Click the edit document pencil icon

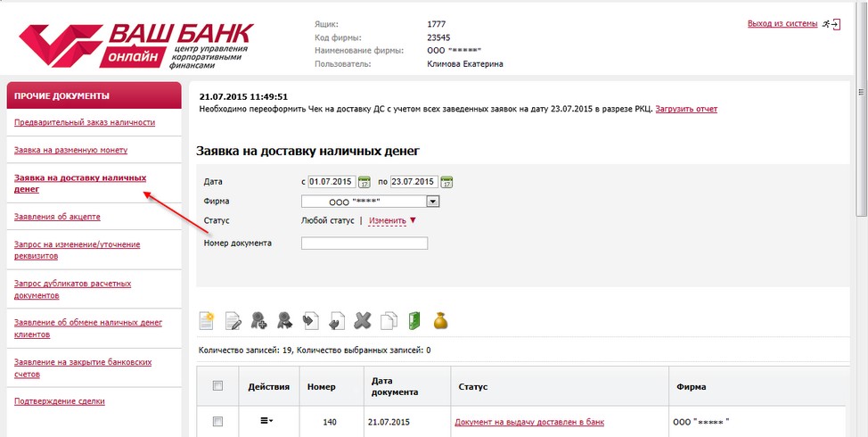click(x=233, y=321)
